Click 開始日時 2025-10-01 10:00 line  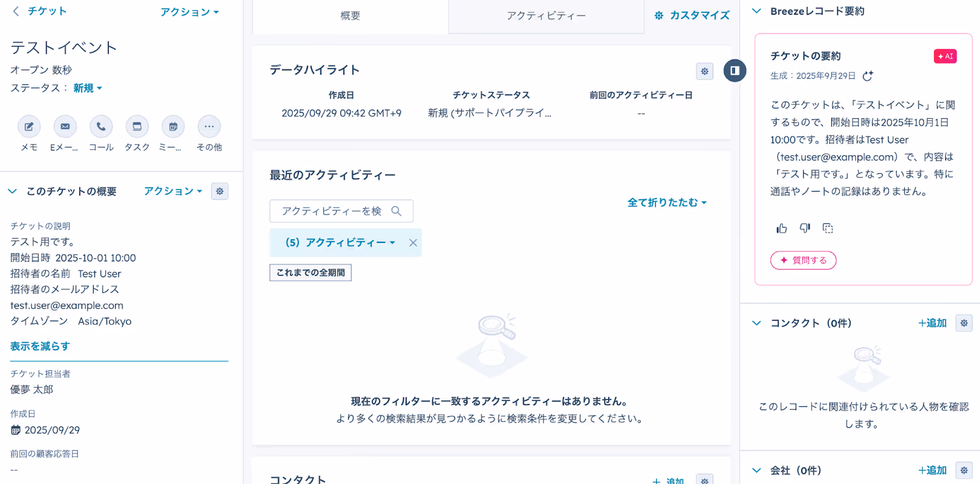[x=73, y=258]
